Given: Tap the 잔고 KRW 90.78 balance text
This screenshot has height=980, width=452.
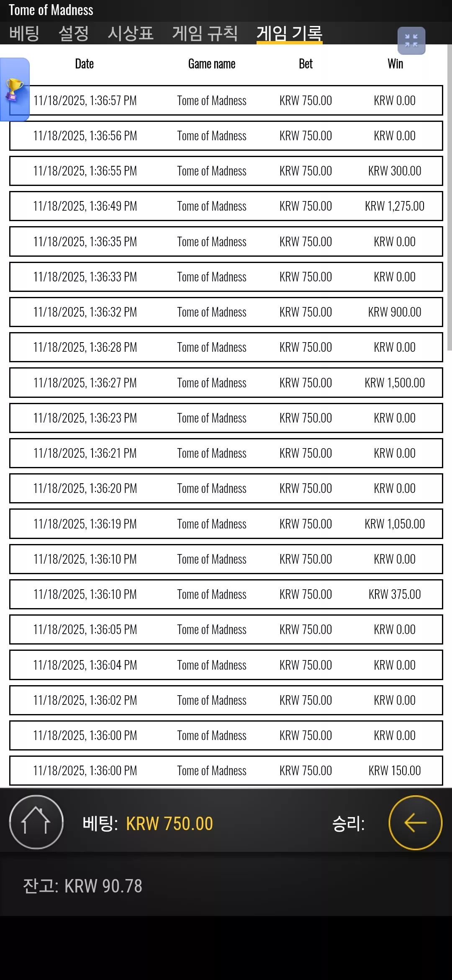Looking at the screenshot, I should tap(83, 886).
